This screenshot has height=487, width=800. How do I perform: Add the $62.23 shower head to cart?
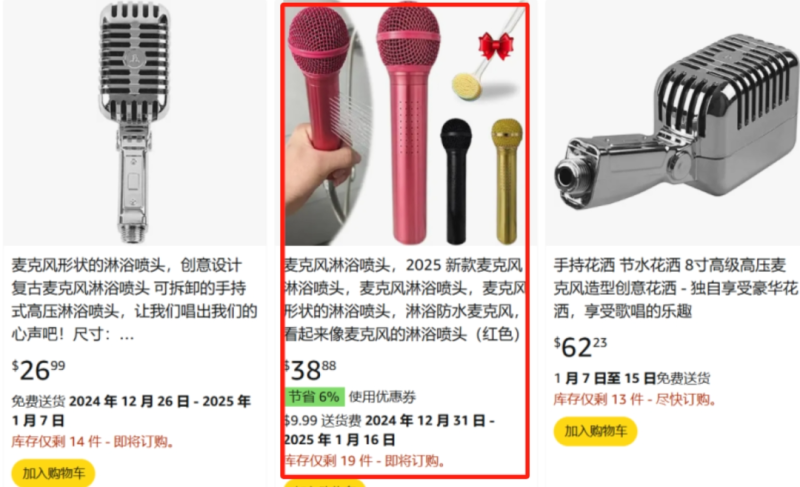coord(595,431)
